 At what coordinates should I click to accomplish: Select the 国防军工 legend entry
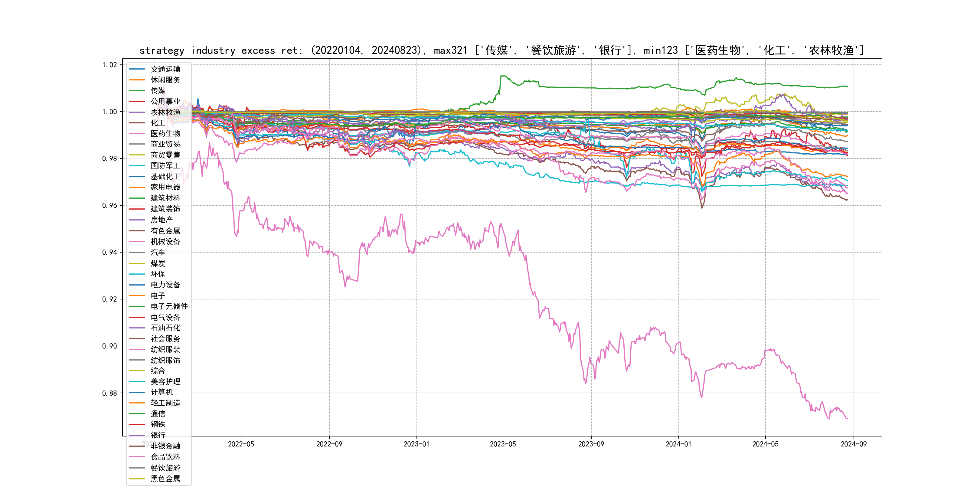pos(165,165)
